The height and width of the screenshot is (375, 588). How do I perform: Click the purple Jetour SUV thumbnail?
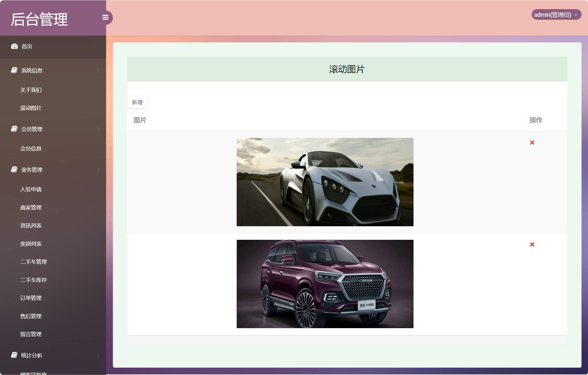click(325, 284)
